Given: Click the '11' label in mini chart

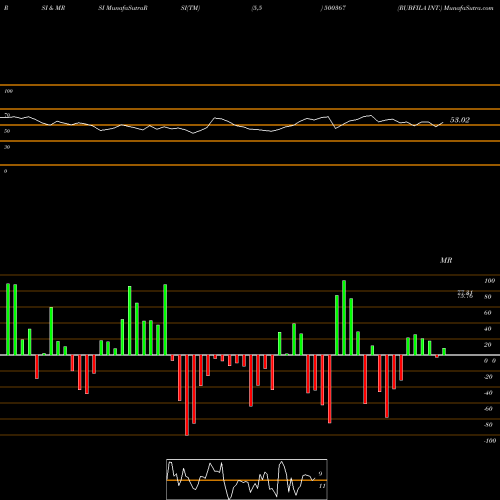Looking at the screenshot, I should 322,486.
